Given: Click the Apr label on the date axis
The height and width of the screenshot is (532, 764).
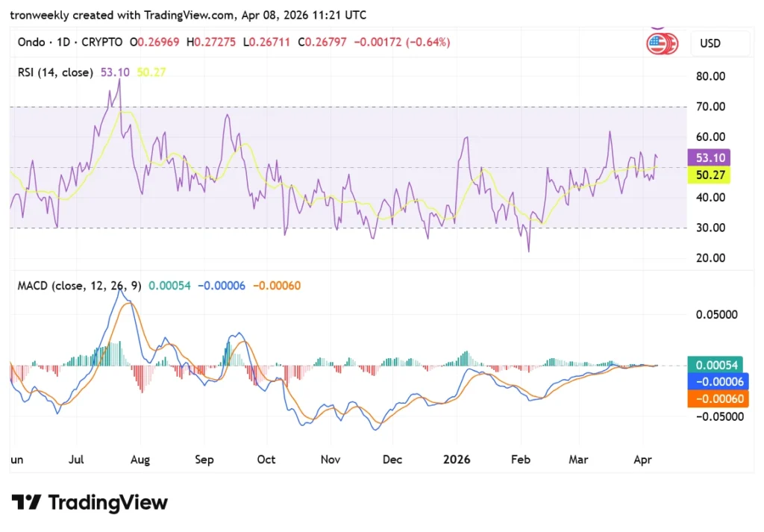Looking at the screenshot, I should coord(642,460).
